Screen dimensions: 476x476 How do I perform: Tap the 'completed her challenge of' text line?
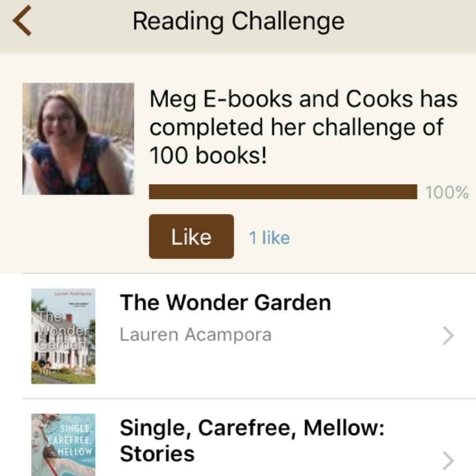pyautogui.click(x=296, y=127)
